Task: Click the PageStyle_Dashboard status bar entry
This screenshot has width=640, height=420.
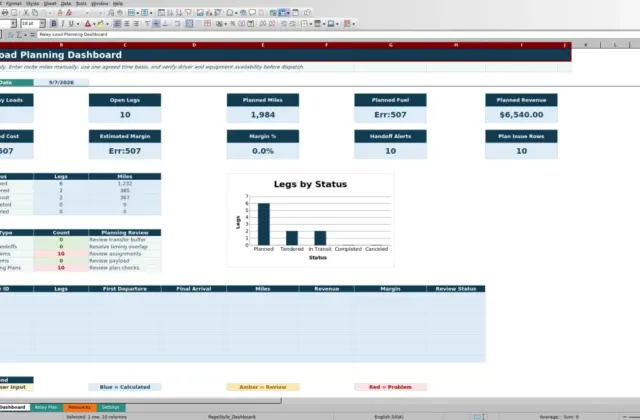Action: (x=231, y=417)
